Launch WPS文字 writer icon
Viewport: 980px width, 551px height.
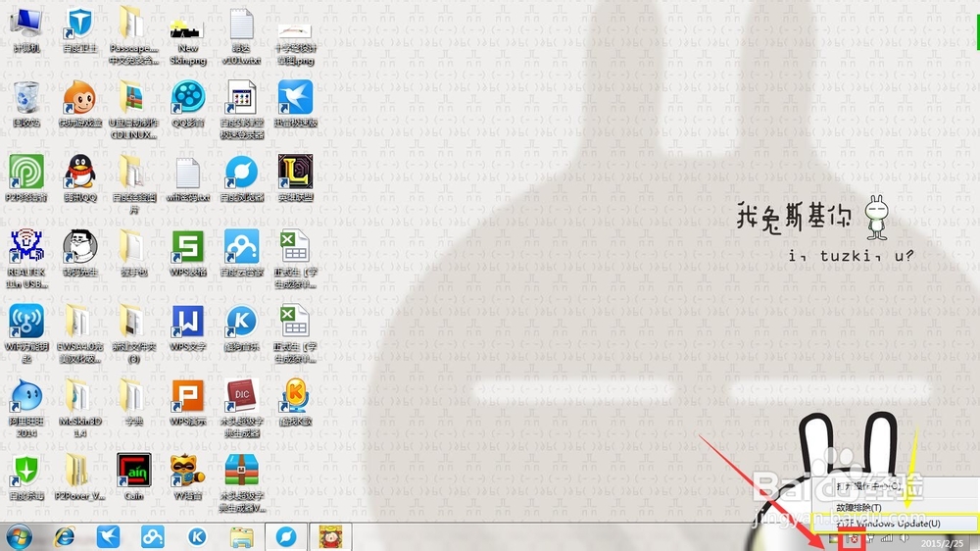[x=187, y=327]
